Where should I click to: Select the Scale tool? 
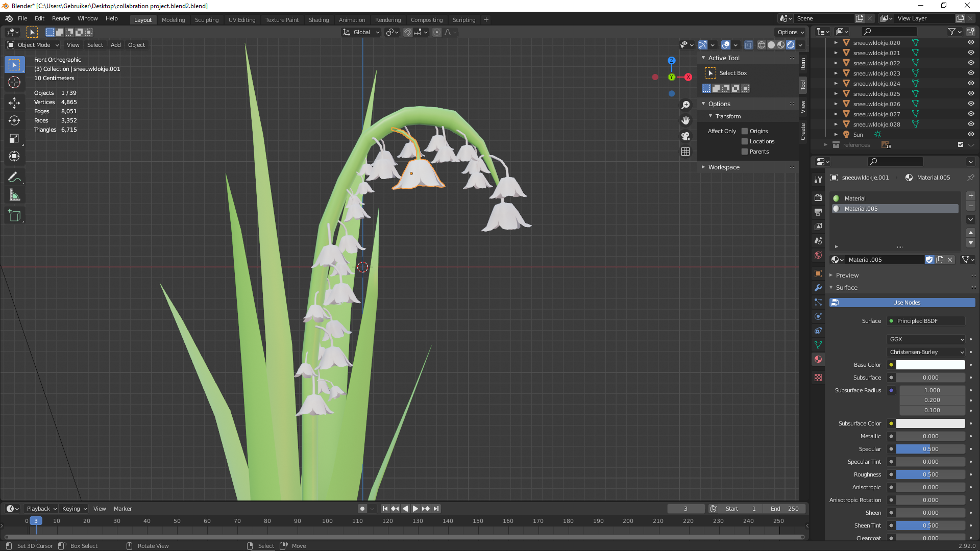[14, 138]
